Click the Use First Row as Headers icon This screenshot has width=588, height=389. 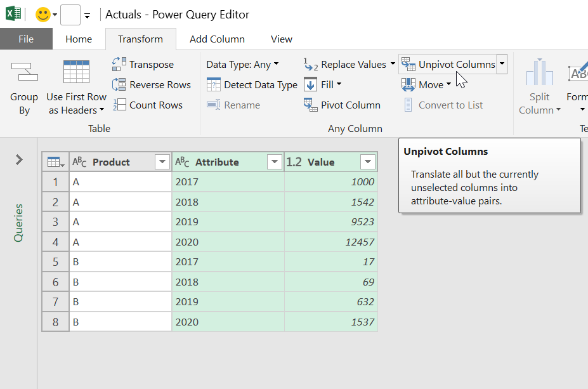pyautogui.click(x=76, y=72)
